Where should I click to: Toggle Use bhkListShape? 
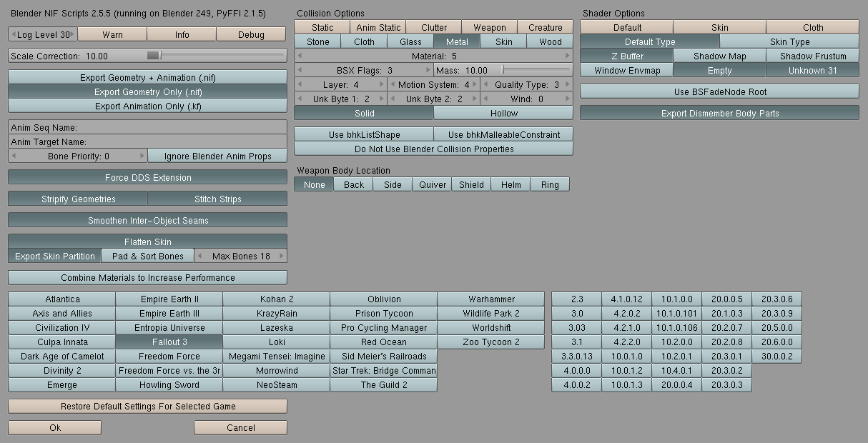coord(364,134)
